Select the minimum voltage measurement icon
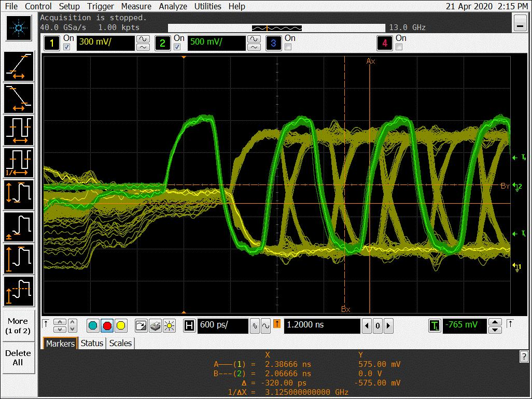 [19, 227]
